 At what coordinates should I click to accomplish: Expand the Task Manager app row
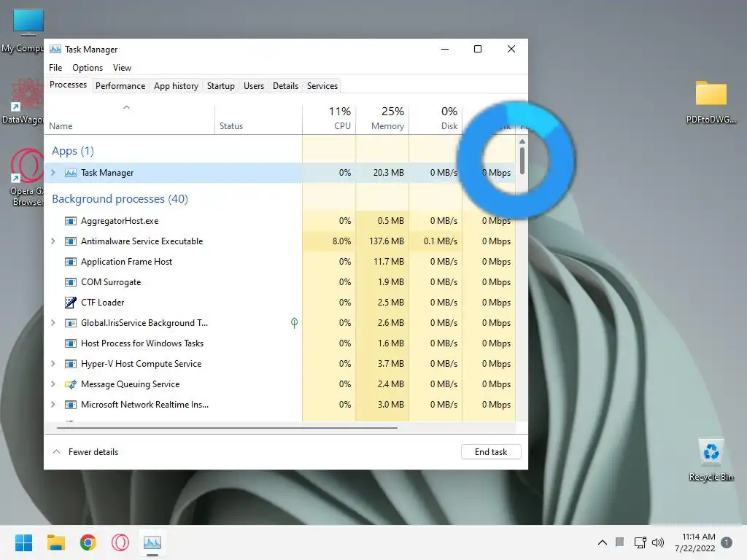[x=53, y=172]
